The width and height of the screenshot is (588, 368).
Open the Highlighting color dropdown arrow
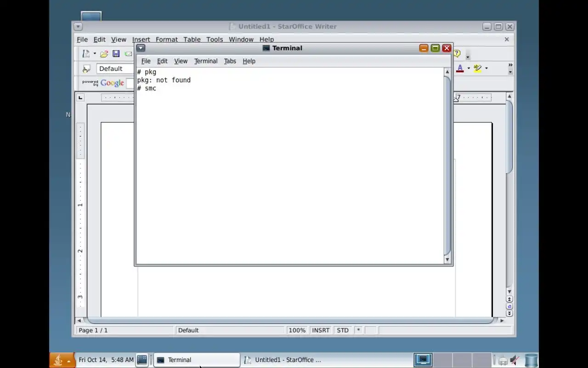(x=486, y=69)
